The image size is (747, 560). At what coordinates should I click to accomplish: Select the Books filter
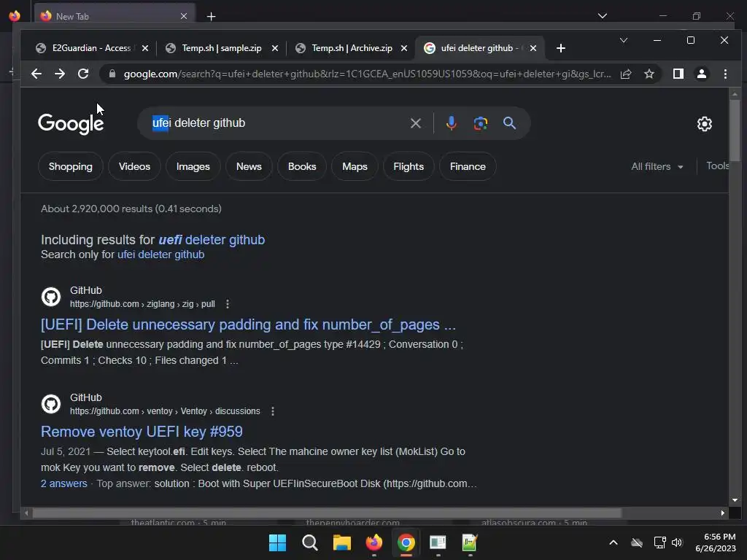pos(302,167)
